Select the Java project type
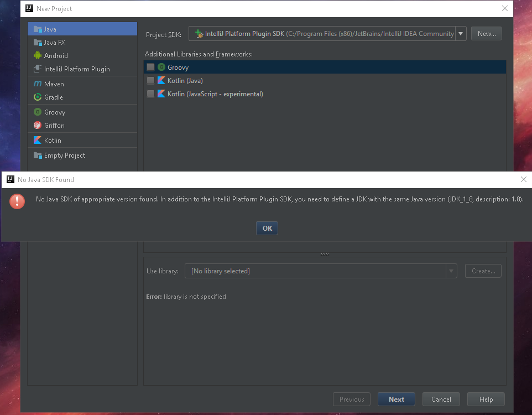532x415 pixels. (x=82, y=29)
